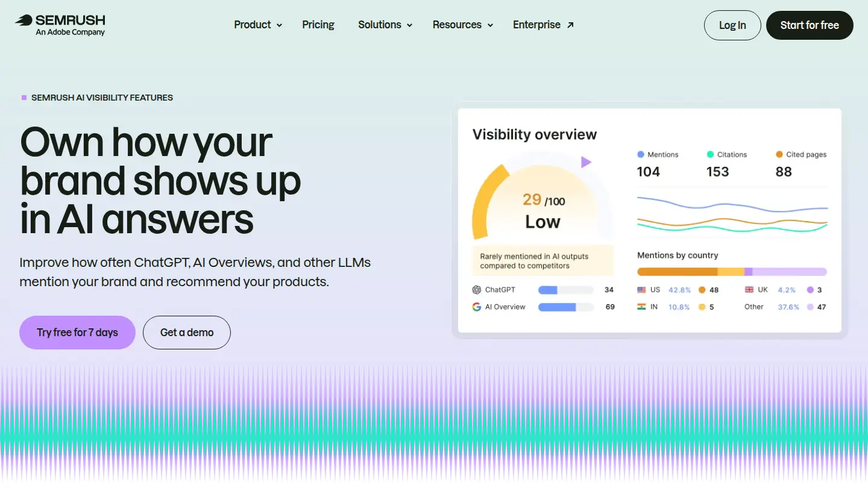
Task: Click the Cited pages value 88
Action: [784, 172]
